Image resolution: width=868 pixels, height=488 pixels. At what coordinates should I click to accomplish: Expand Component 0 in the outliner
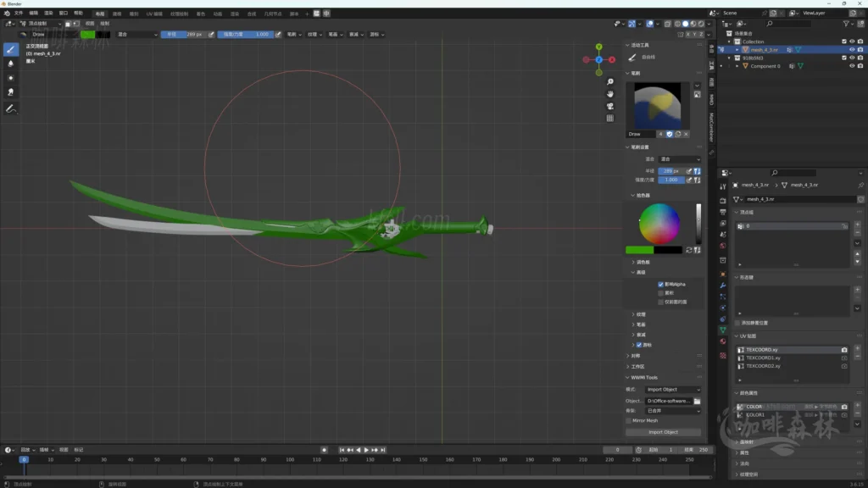(x=737, y=66)
